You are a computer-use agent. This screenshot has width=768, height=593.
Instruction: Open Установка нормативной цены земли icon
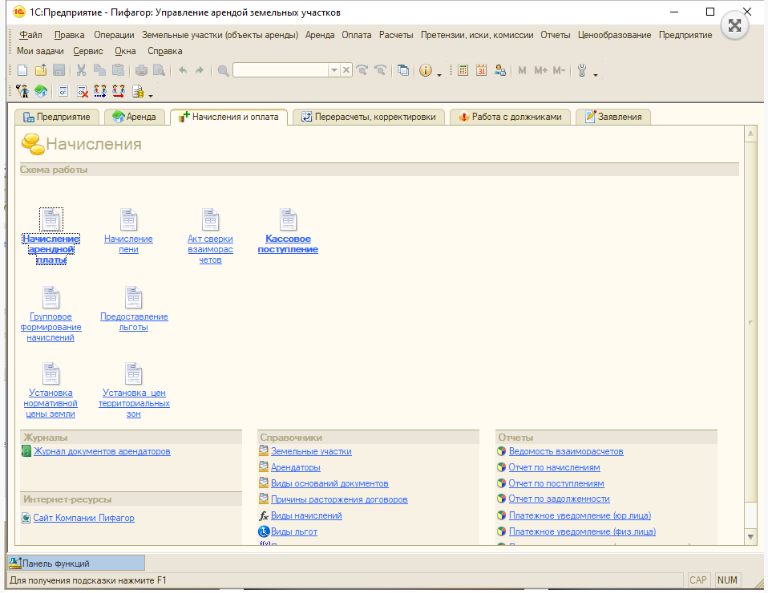pyautogui.click(x=50, y=374)
